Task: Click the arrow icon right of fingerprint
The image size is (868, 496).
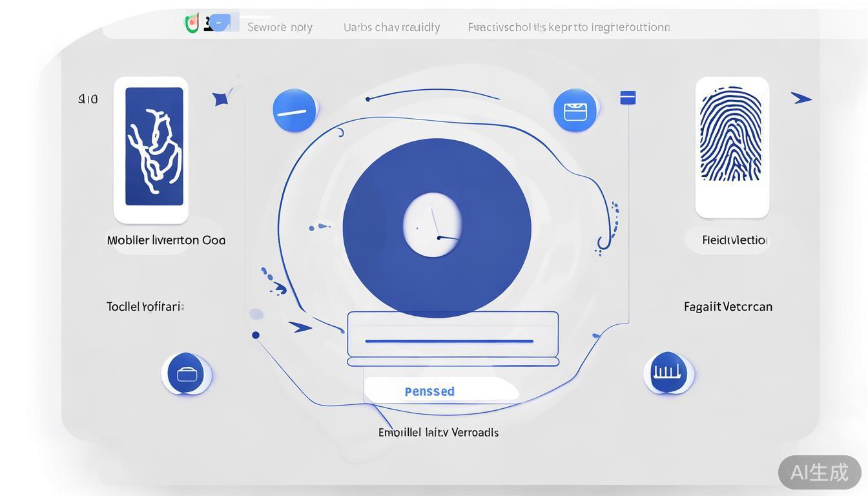Action: [x=801, y=98]
